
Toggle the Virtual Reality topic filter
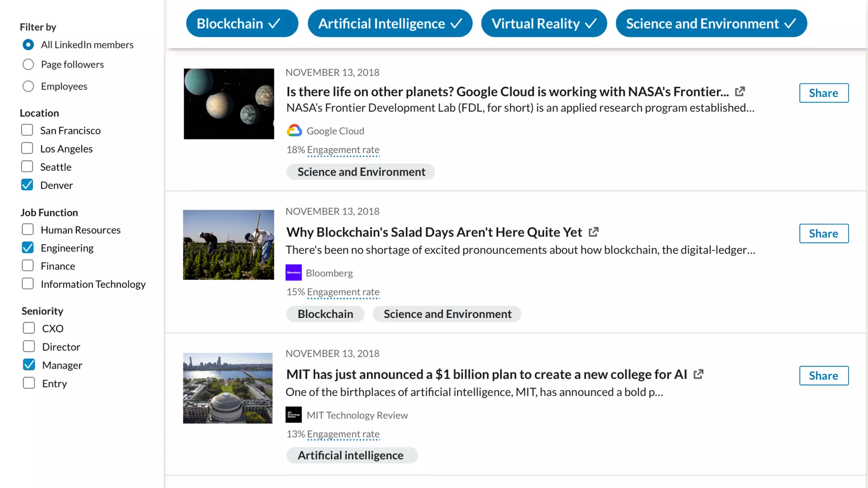544,23
